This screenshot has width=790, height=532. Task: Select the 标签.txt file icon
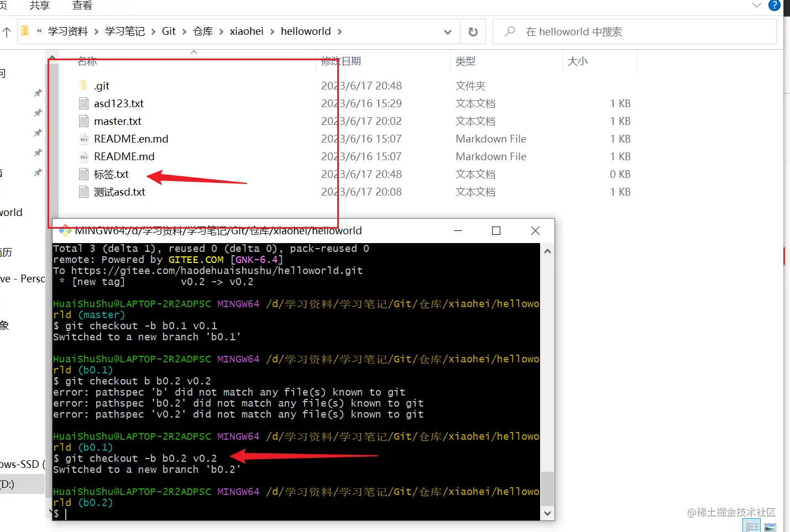[x=83, y=174]
